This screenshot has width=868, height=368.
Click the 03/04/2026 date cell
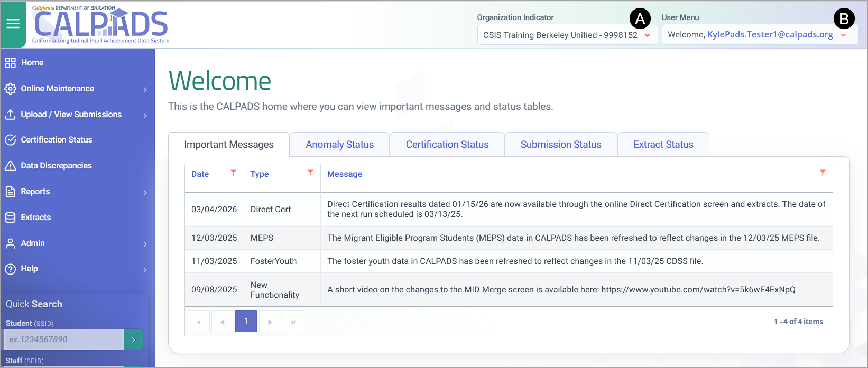pos(214,210)
